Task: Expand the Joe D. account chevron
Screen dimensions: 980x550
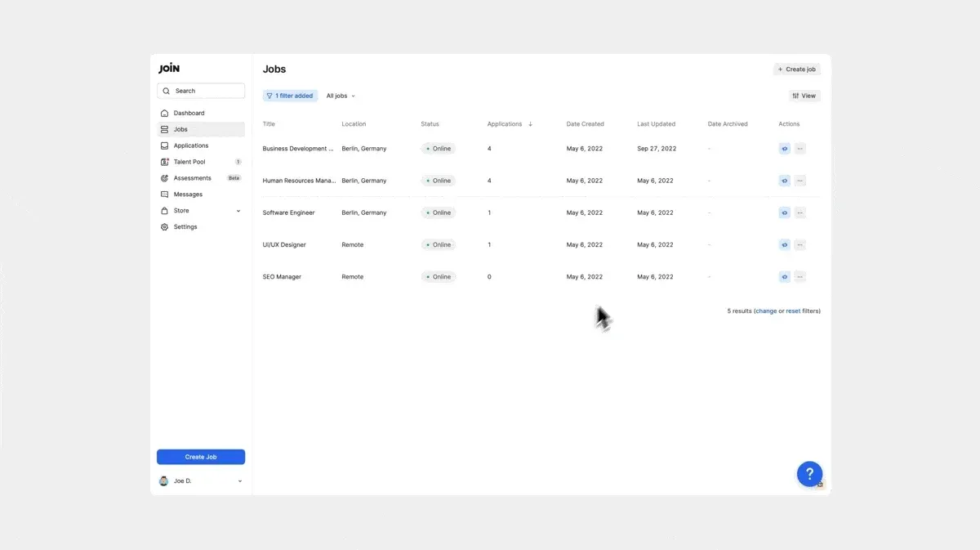Action: click(x=239, y=481)
